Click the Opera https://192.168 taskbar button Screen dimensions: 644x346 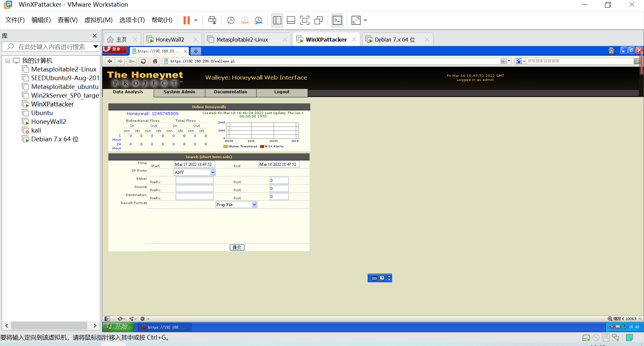165,327
